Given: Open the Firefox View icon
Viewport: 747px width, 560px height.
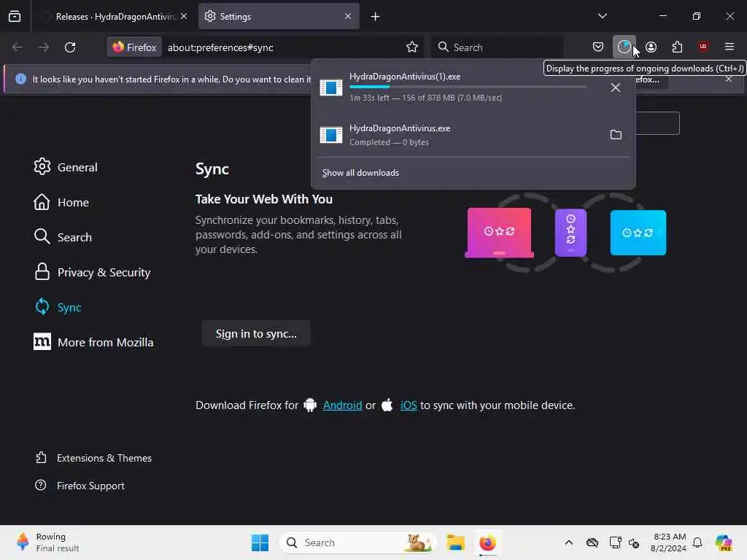Looking at the screenshot, I should point(15,16).
